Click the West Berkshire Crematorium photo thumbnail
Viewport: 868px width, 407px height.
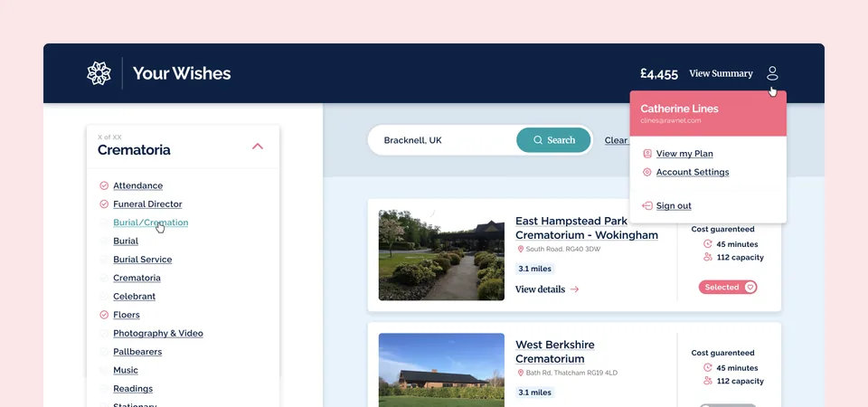(441, 370)
